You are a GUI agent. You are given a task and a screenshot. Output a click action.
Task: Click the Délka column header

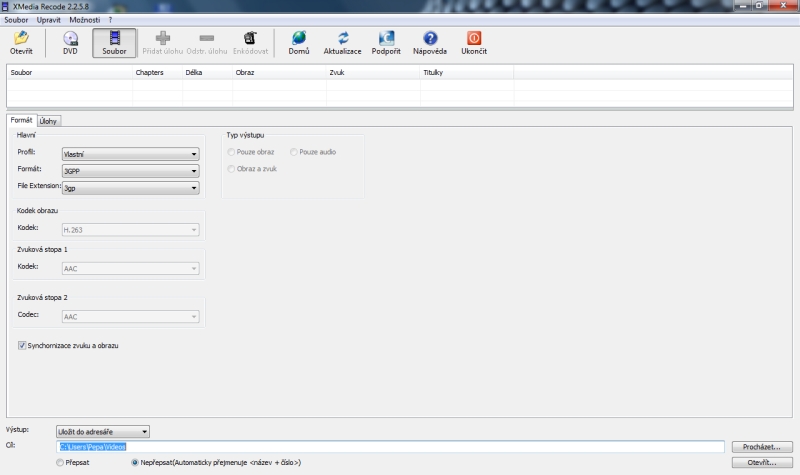tap(208, 72)
